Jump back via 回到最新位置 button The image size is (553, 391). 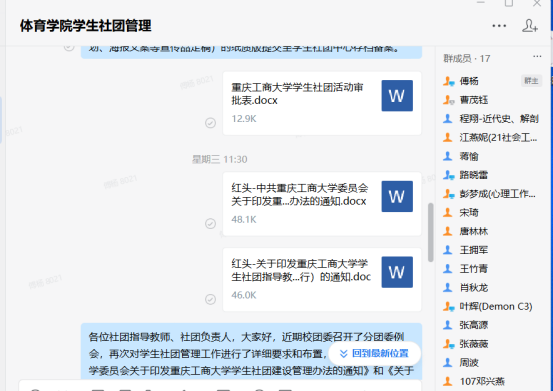375,353
